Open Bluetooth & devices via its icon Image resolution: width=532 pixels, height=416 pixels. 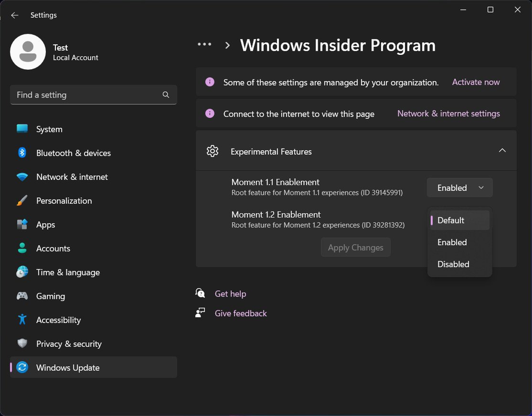pyautogui.click(x=22, y=153)
